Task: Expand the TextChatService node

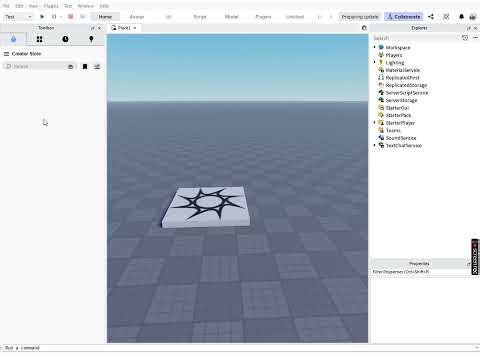Action: [x=375, y=145]
